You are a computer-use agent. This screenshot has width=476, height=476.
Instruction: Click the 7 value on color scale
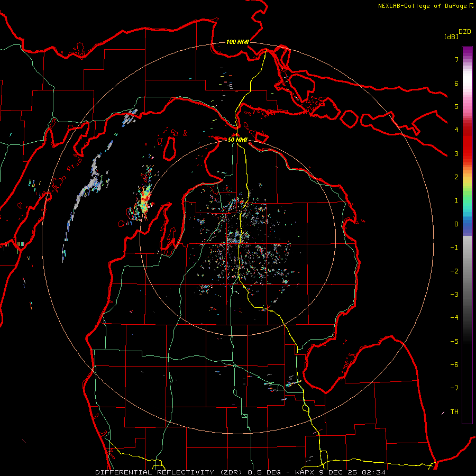456,59
